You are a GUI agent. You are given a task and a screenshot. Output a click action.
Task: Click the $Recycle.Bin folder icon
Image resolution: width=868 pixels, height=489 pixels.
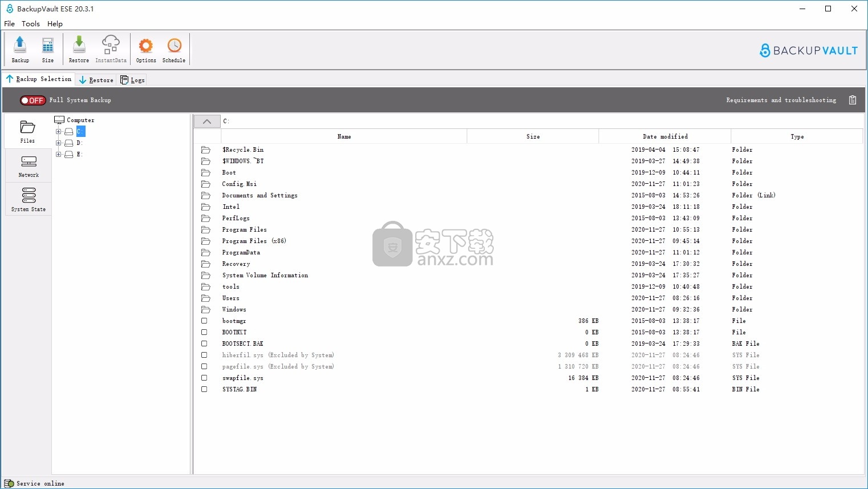(x=206, y=150)
